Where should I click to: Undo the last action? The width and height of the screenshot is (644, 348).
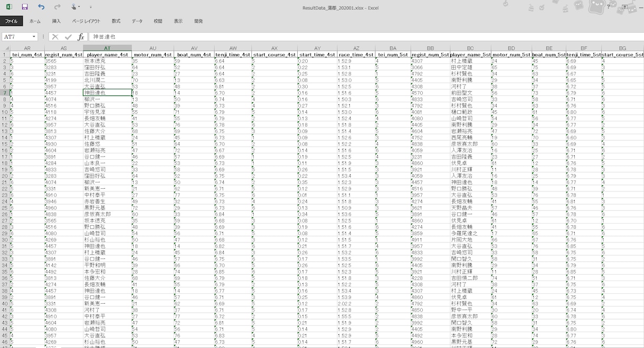(41, 7)
